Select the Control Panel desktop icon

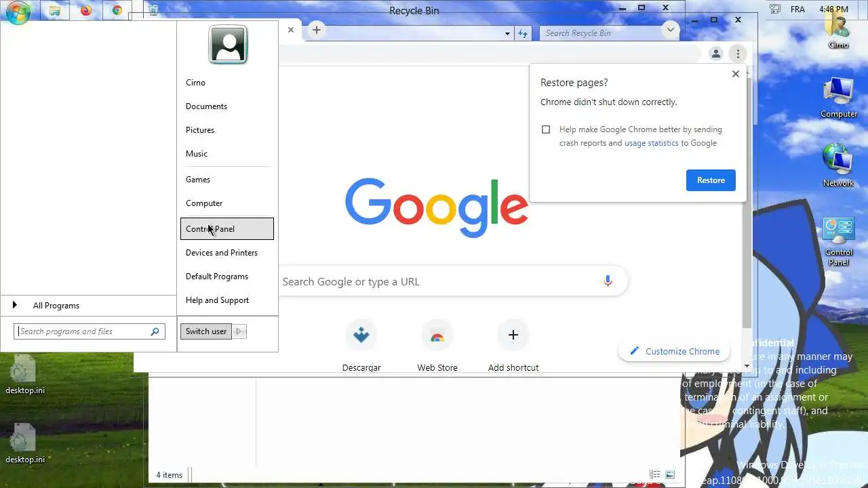point(839,242)
